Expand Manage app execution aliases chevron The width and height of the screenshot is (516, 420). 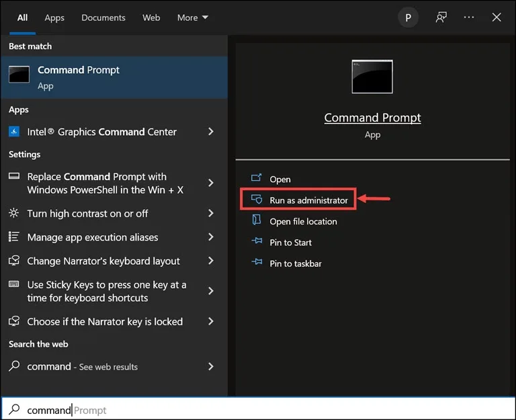[x=211, y=237]
